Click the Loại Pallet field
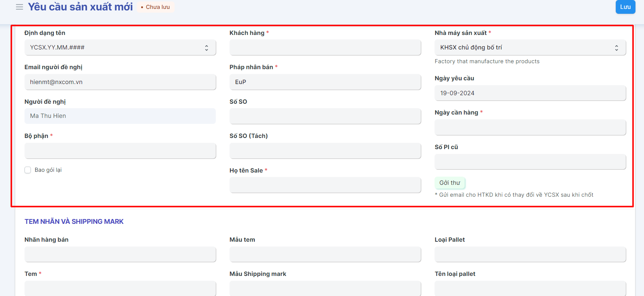 tap(530, 254)
